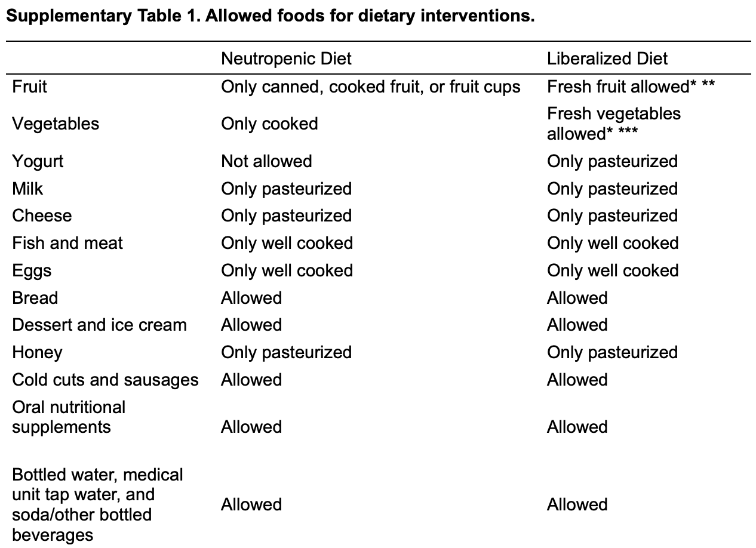Image resolution: width=756 pixels, height=548 pixels.
Task: Select the Honey row label
Action: 37,352
